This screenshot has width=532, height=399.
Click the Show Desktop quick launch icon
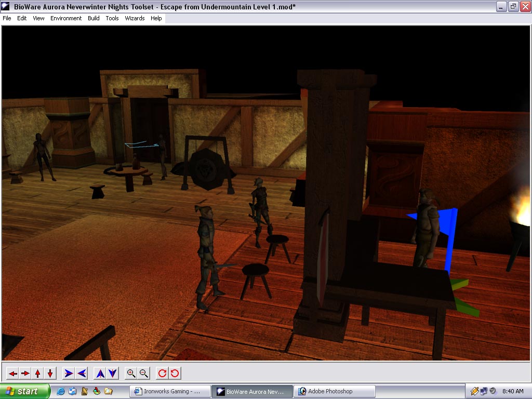click(72, 391)
